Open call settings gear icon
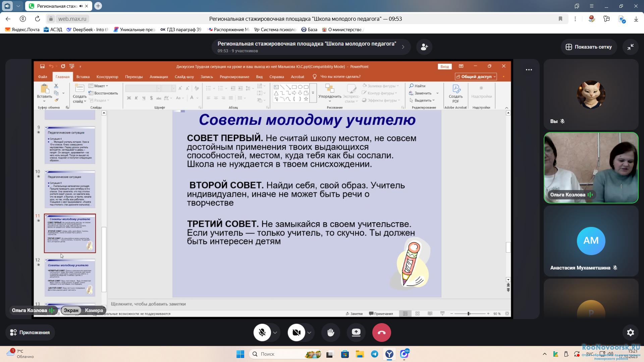The width and height of the screenshot is (644, 362). tap(631, 333)
